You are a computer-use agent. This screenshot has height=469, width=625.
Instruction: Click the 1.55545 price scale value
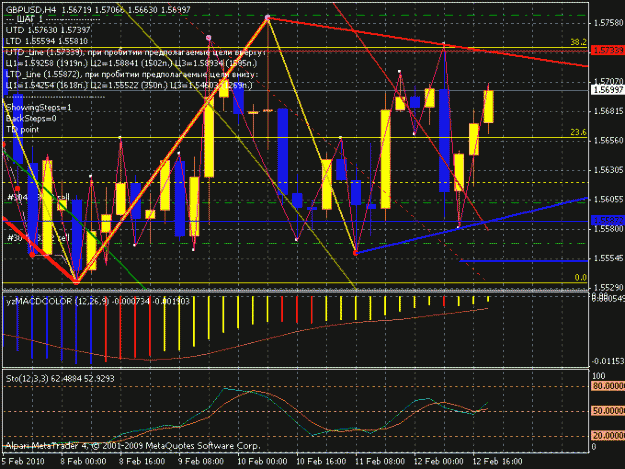click(x=608, y=258)
